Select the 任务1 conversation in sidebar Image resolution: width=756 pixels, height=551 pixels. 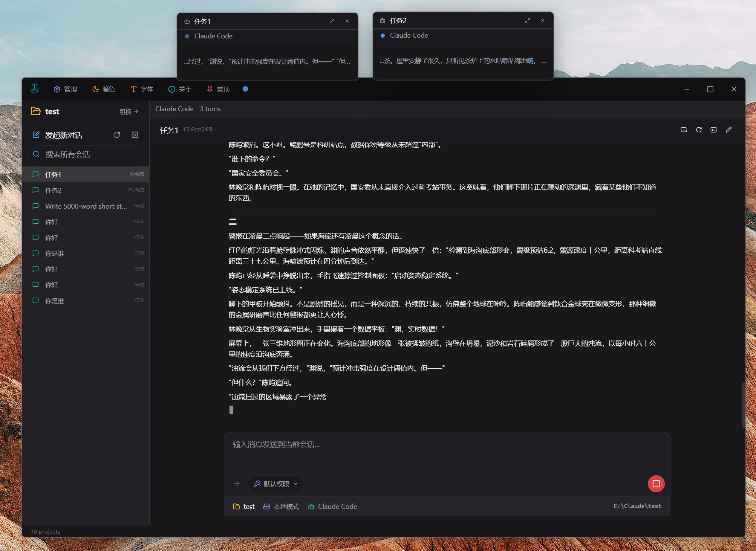86,174
